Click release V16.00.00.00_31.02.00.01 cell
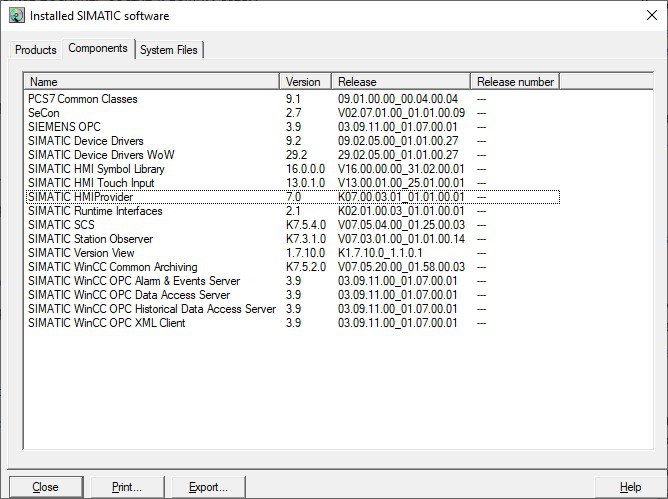The image size is (668, 499). [x=401, y=169]
